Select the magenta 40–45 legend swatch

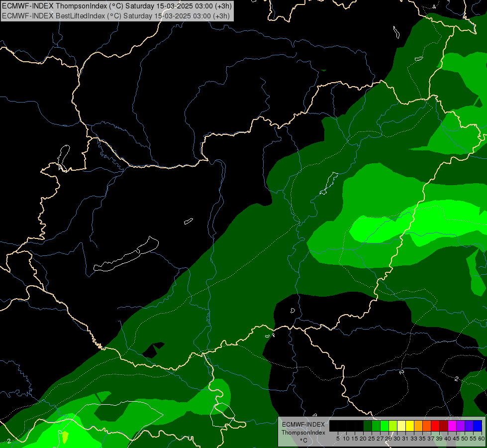point(452,426)
